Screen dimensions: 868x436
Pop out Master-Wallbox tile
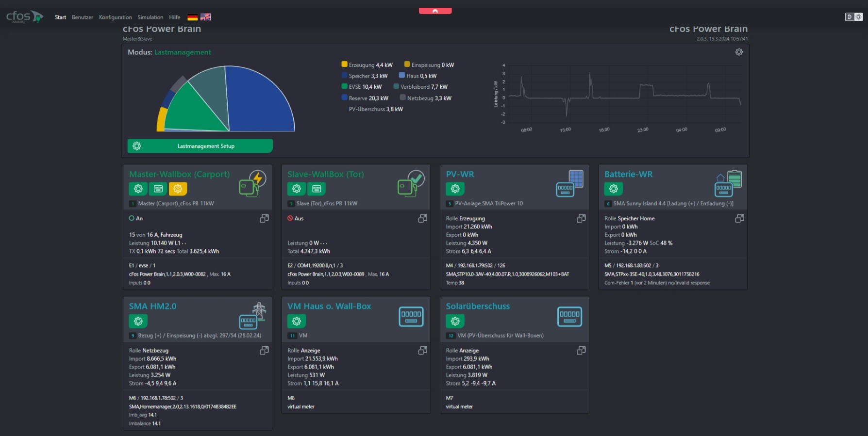(x=264, y=219)
